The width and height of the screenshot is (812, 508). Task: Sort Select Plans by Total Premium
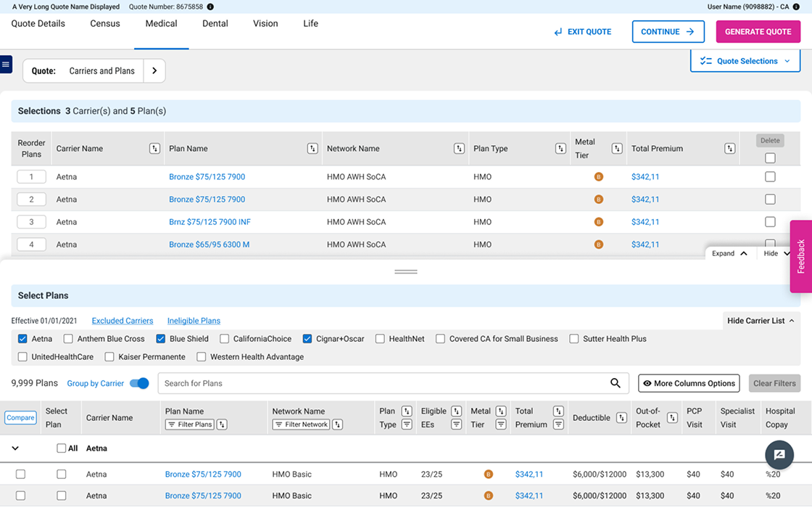coord(558,411)
